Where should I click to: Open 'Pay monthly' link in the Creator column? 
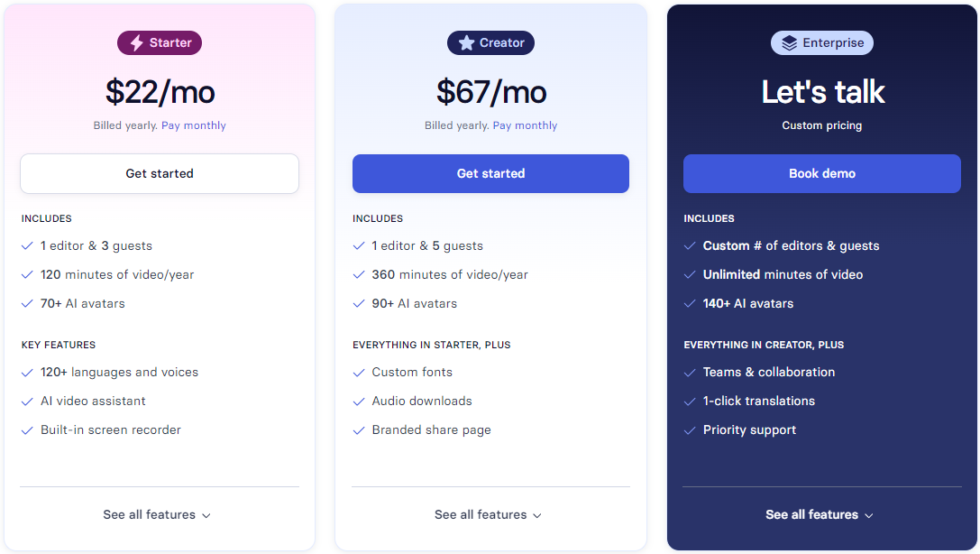tap(525, 125)
